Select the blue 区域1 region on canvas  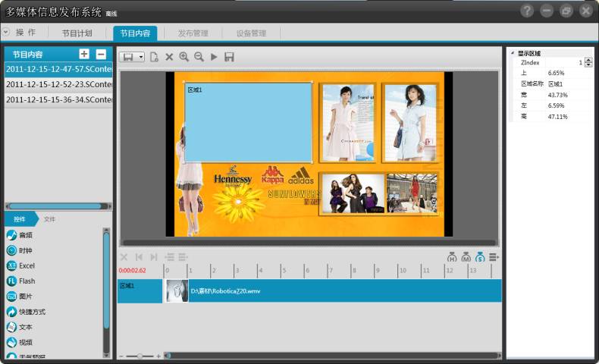click(x=248, y=122)
